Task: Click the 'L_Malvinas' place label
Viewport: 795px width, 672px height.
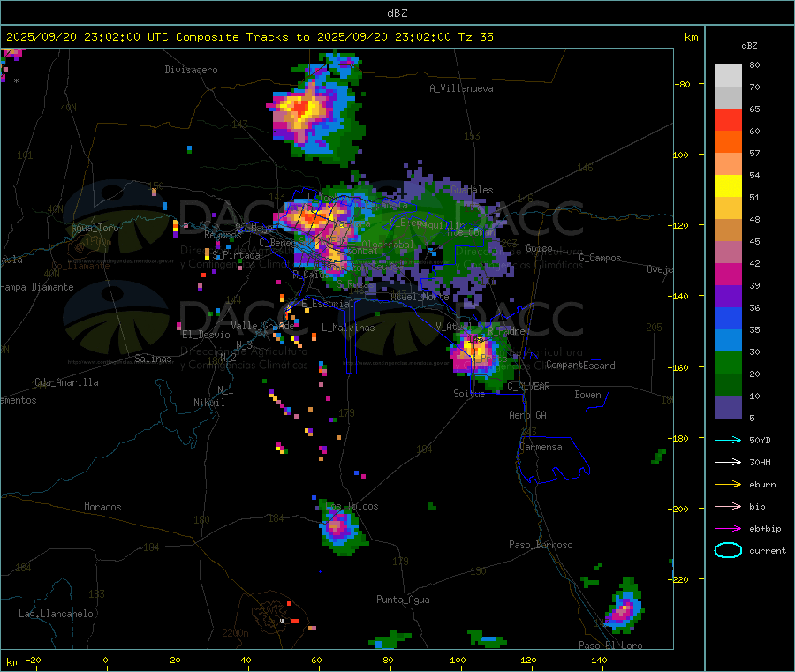Action: pyautogui.click(x=348, y=328)
